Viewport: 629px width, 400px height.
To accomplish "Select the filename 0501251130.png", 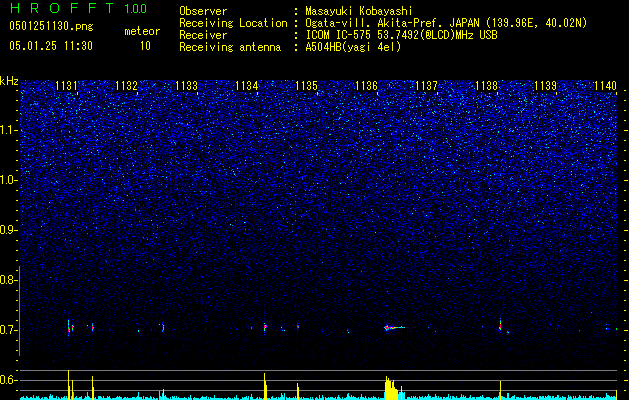I will click(x=51, y=27).
